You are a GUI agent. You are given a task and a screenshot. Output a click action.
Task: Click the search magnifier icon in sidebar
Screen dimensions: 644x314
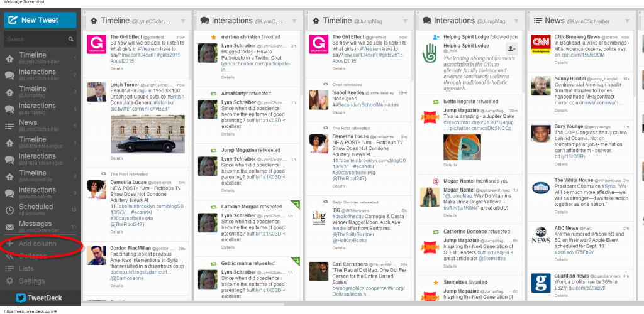72,40
